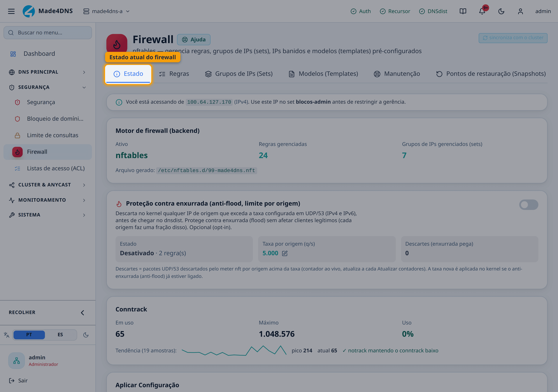Go to Segurança page in sidebar
This screenshot has height=392, width=558.
[48, 102]
